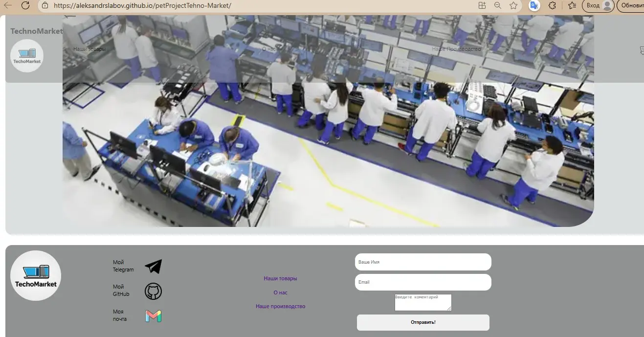Focus the 'Ваше Имя' name field
This screenshot has height=337, width=644.
(422, 262)
